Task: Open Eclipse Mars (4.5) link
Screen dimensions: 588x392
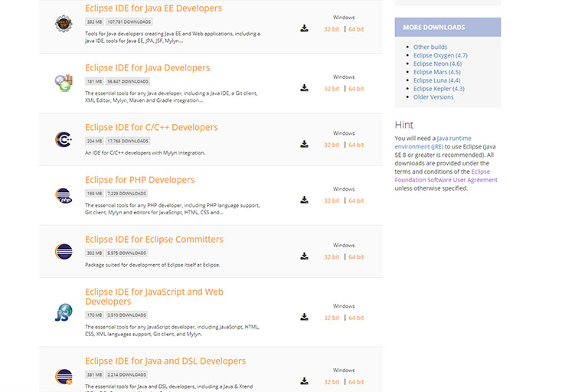Action: click(437, 72)
